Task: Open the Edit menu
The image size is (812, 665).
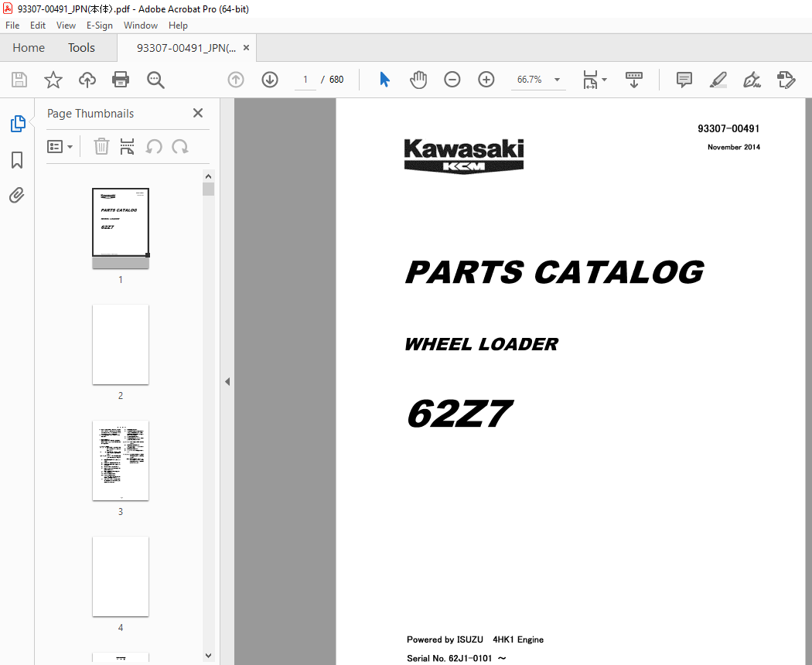Action: tap(38, 26)
